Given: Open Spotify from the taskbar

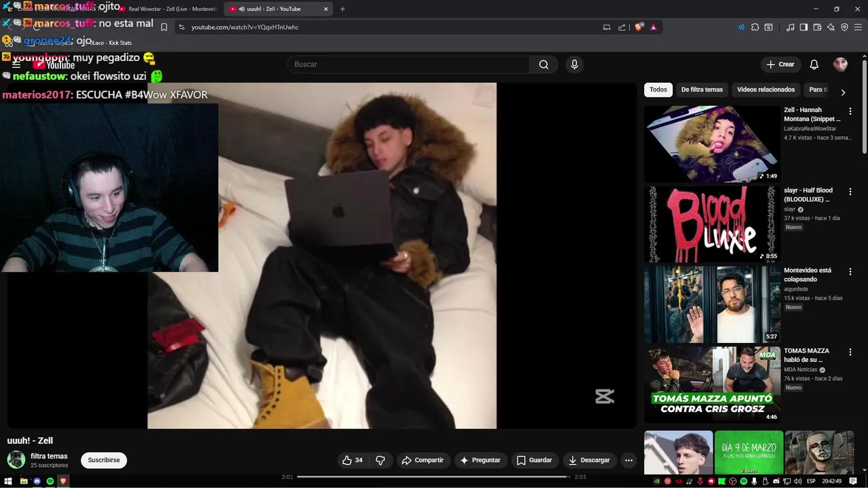Looking at the screenshot, I should pos(50,481).
